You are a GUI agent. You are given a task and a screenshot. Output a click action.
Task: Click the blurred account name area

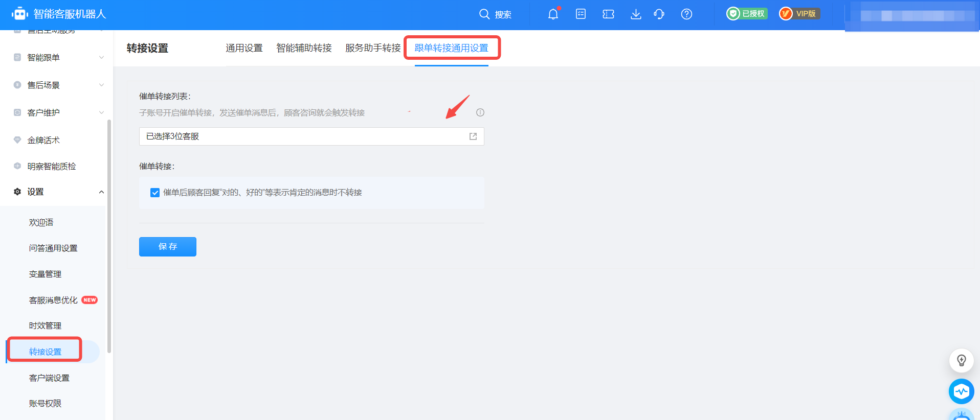912,15
